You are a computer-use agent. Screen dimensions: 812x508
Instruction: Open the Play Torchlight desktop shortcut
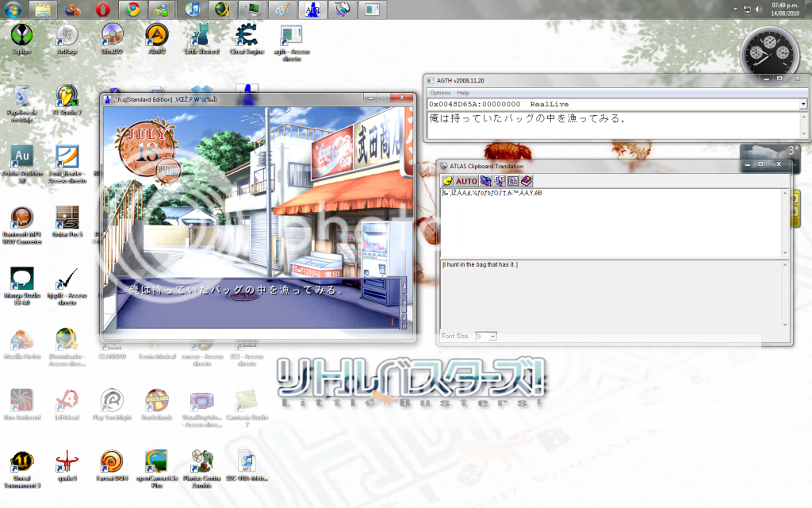point(112,405)
